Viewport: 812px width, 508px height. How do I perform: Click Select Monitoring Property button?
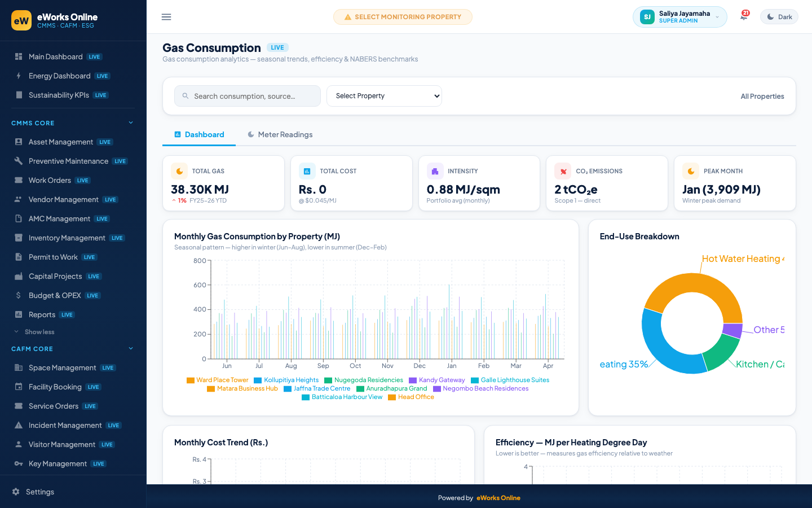[x=403, y=17]
